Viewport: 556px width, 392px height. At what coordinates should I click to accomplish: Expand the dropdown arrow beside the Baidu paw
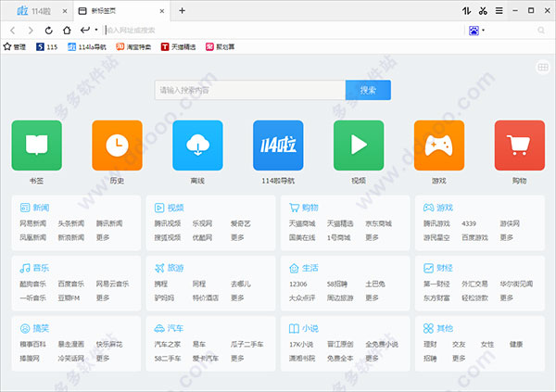click(x=483, y=31)
